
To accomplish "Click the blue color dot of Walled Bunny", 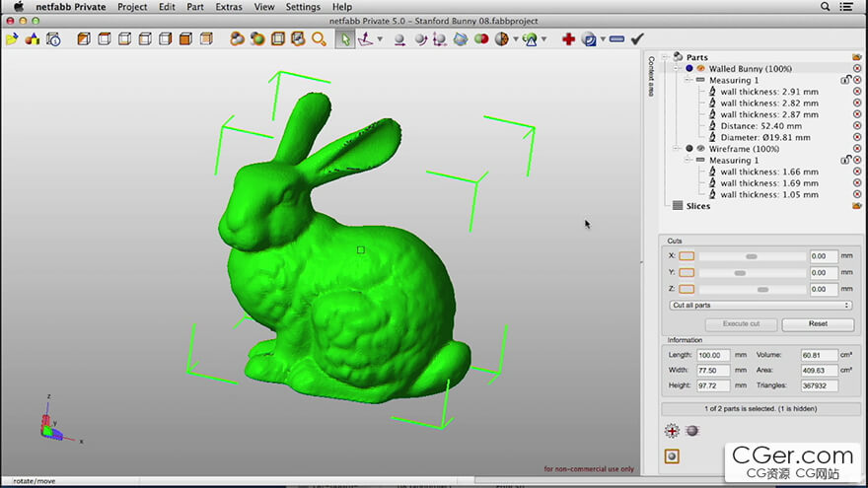I will click(x=689, y=69).
